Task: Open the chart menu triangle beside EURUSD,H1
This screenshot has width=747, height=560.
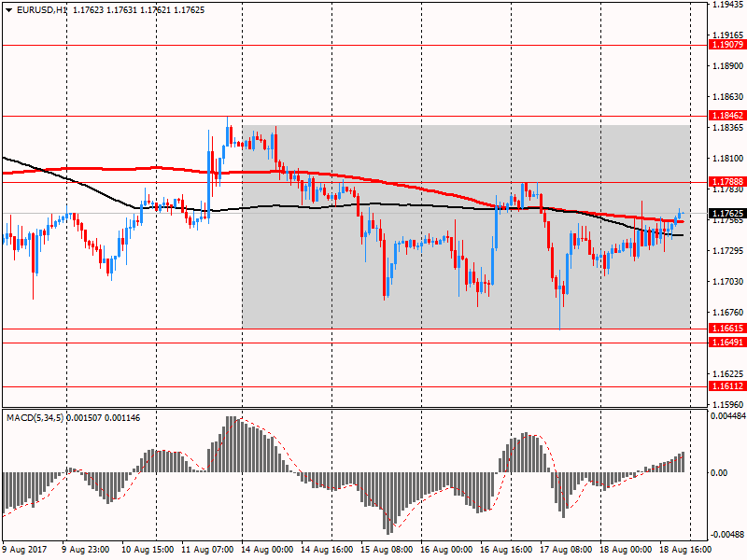Action: pos(9,10)
